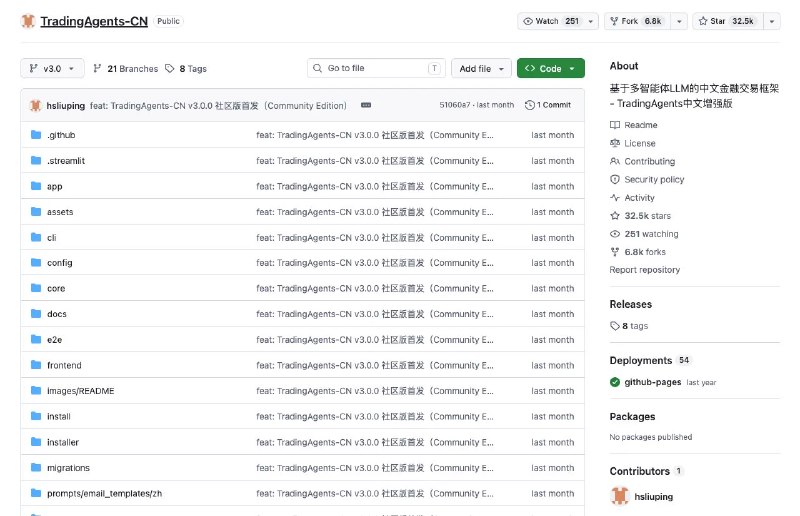Click the folder icon for core
800x516 pixels.
[36, 288]
